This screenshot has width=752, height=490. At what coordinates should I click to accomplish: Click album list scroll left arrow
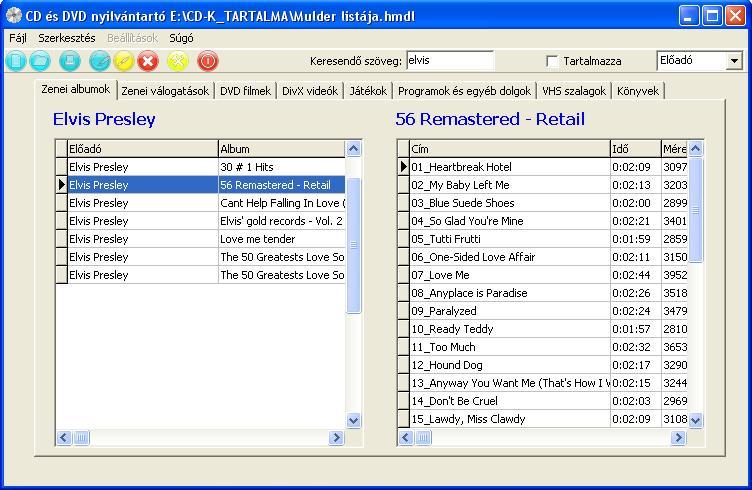pyautogui.click(x=64, y=437)
